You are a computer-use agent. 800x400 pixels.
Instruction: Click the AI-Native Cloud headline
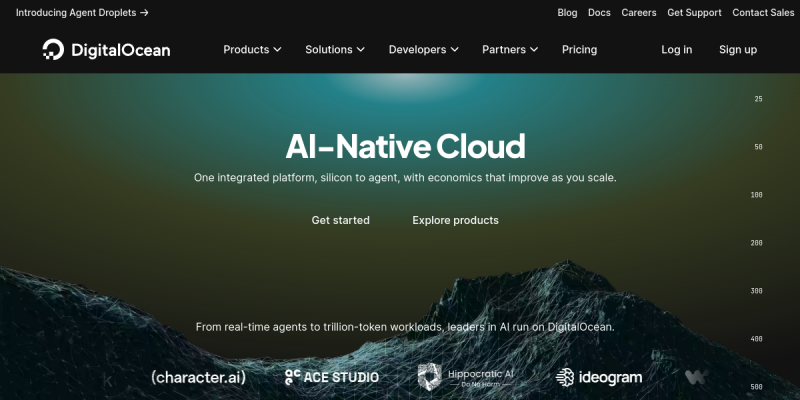point(405,146)
